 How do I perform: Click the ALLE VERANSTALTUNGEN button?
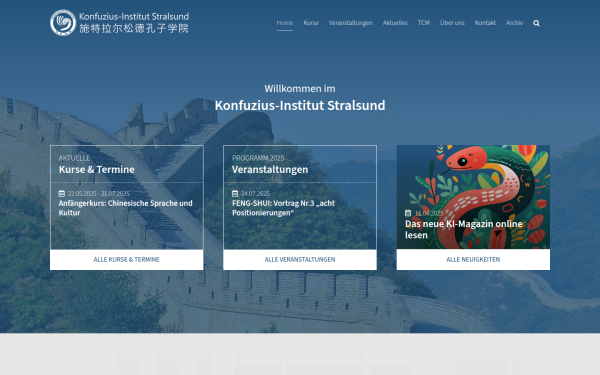pos(300,259)
